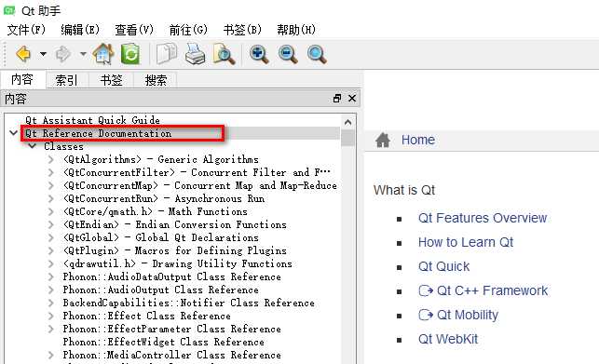Expand the <QtConcurrentFilter> entry
This screenshot has width=599, height=364.
pyautogui.click(x=51, y=172)
